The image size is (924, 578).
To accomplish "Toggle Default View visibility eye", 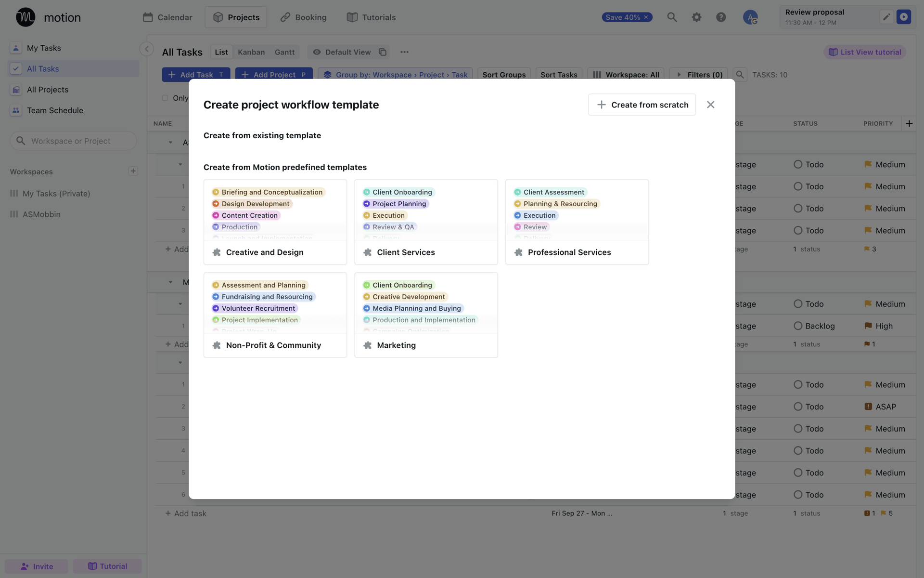I will (x=317, y=52).
